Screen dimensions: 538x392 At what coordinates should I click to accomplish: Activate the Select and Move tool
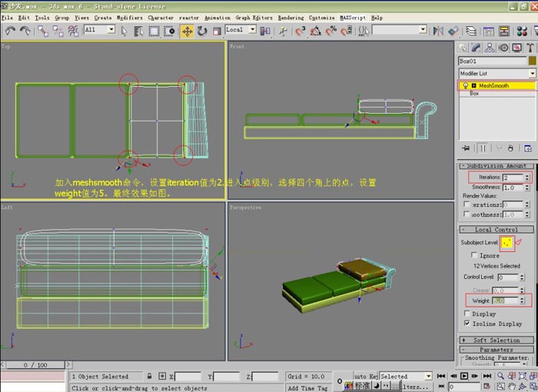pyautogui.click(x=187, y=32)
